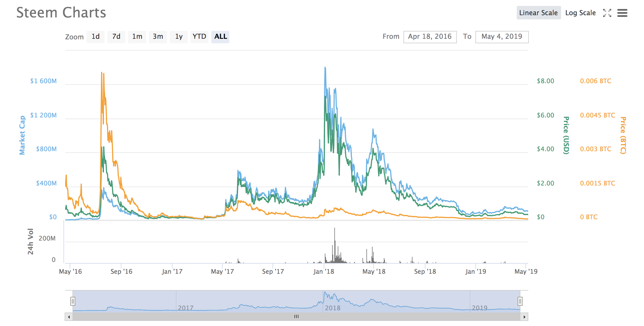Click the May '16 date label
This screenshot has width=644, height=326.
(70, 271)
